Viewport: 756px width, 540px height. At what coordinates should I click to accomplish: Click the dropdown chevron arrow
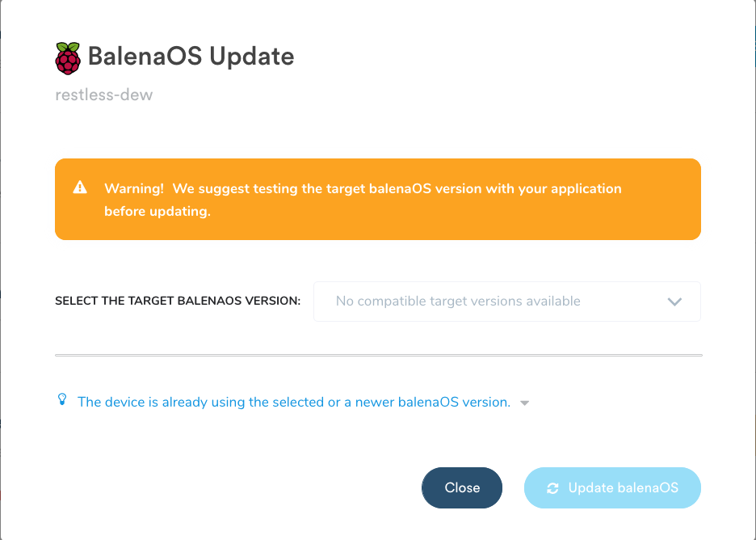(x=674, y=301)
